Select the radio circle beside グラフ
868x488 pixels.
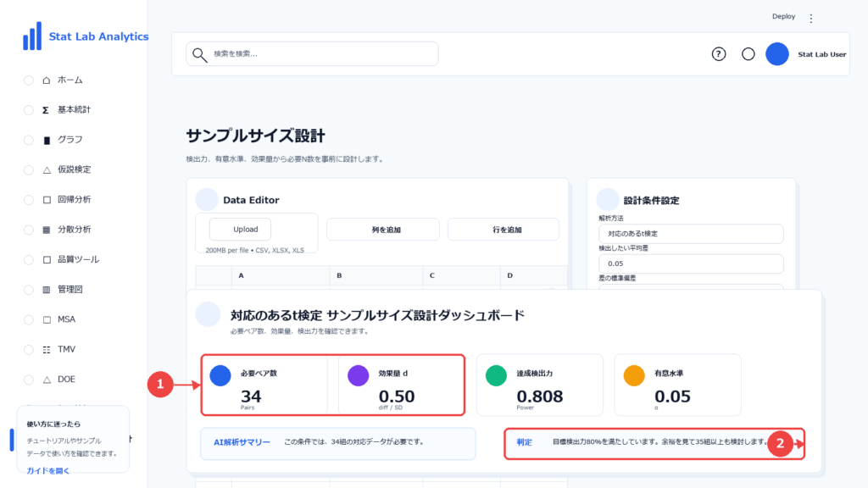pos(29,140)
